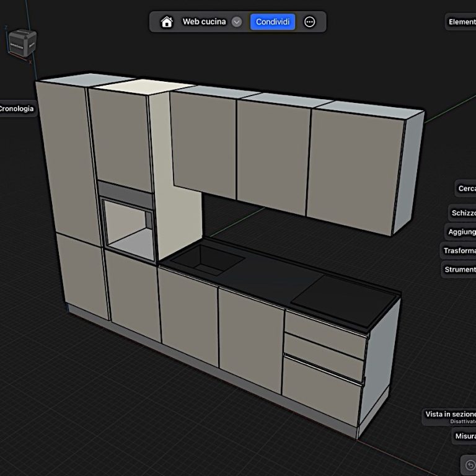Open the Trasforma tools menu
476x476 pixels.
coord(459,251)
